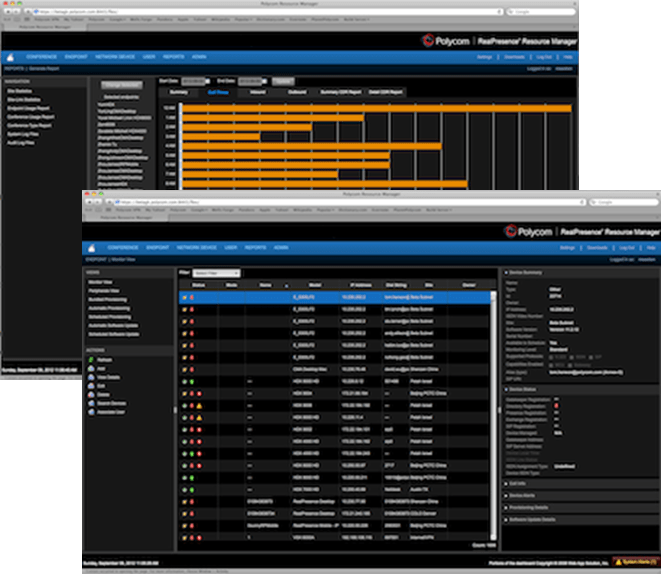Click the address bar in front browser window

[349, 202]
